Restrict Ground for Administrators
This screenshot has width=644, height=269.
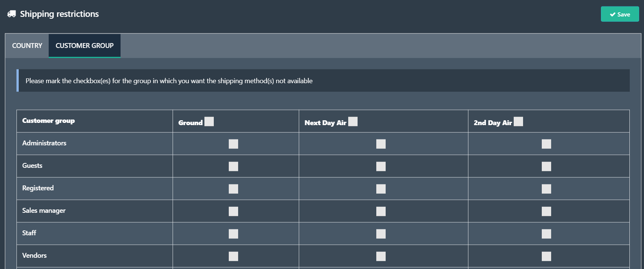tap(233, 144)
